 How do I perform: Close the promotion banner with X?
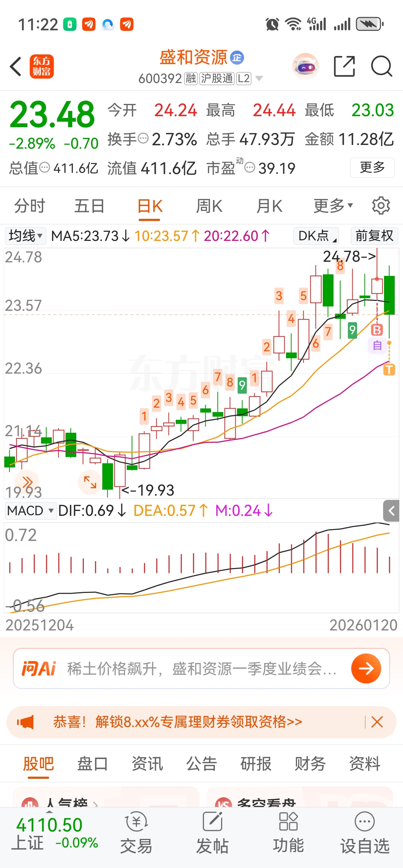377,722
